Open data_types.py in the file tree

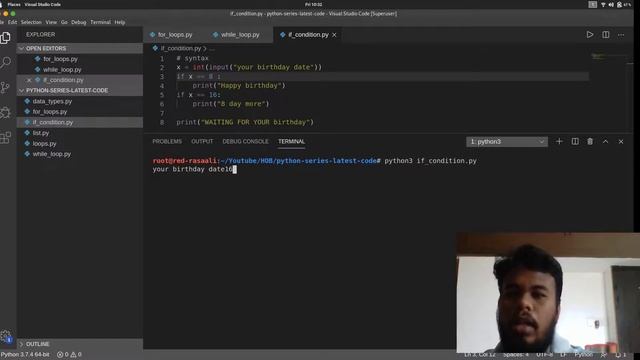coord(80,101)
